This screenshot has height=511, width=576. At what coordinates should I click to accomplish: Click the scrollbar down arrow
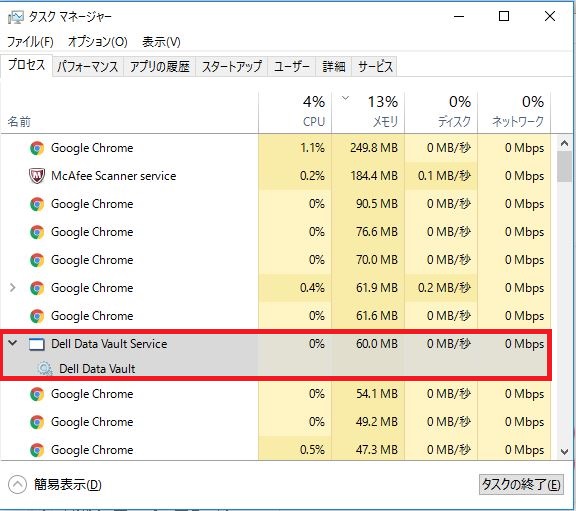564,451
